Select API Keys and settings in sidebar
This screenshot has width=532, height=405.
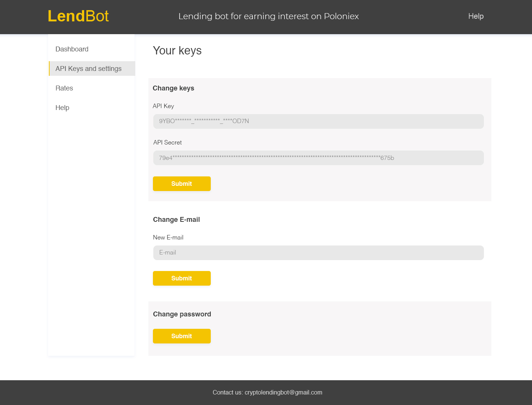(88, 68)
